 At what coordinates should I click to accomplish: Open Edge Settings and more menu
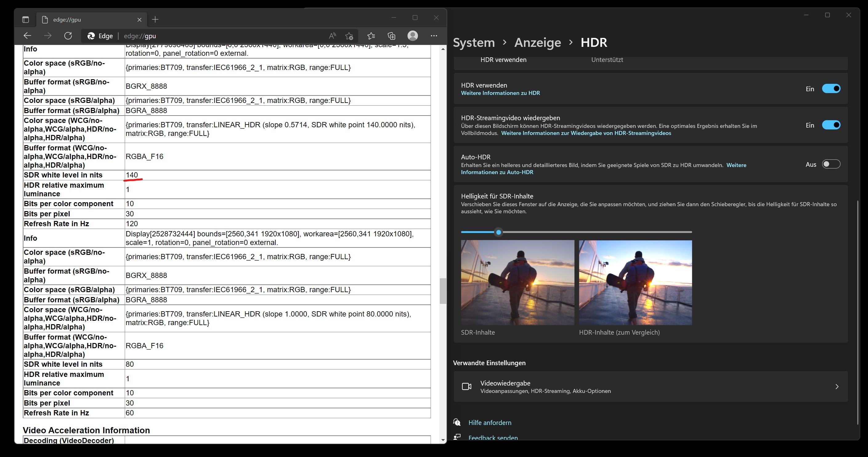click(x=434, y=36)
